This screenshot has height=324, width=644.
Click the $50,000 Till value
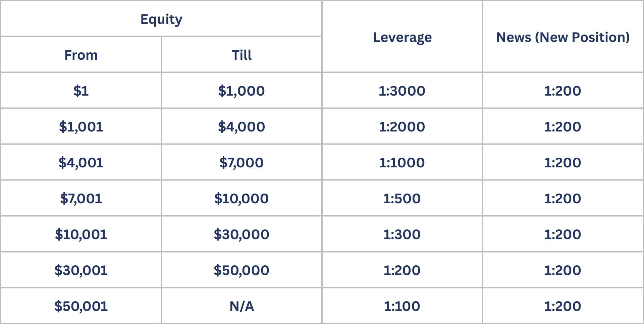pyautogui.click(x=241, y=270)
